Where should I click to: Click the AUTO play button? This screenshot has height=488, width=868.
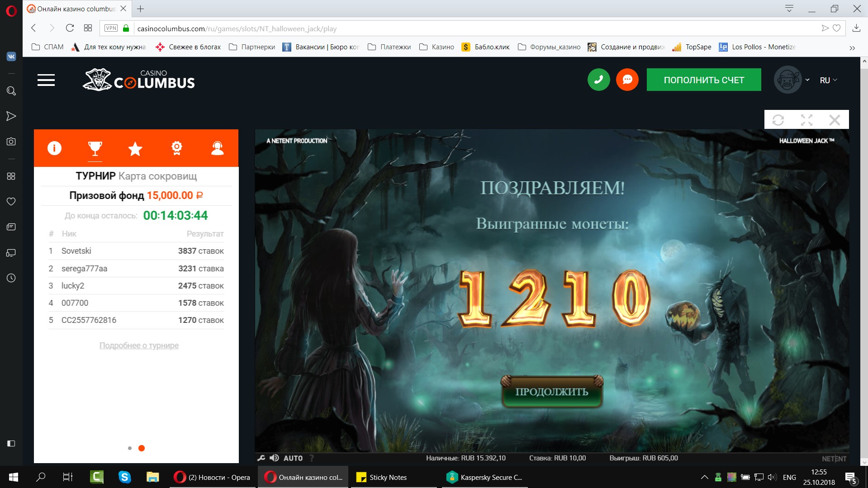tap(293, 458)
